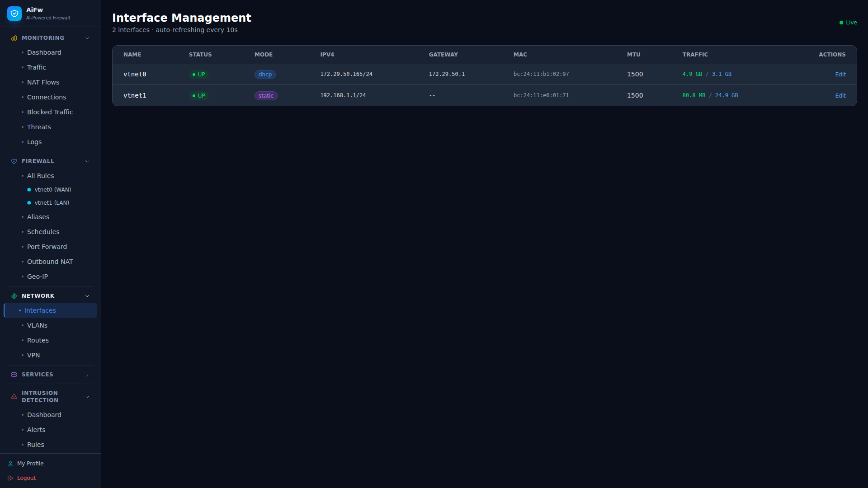Click the STATUS column header
The image size is (868, 488).
click(200, 55)
